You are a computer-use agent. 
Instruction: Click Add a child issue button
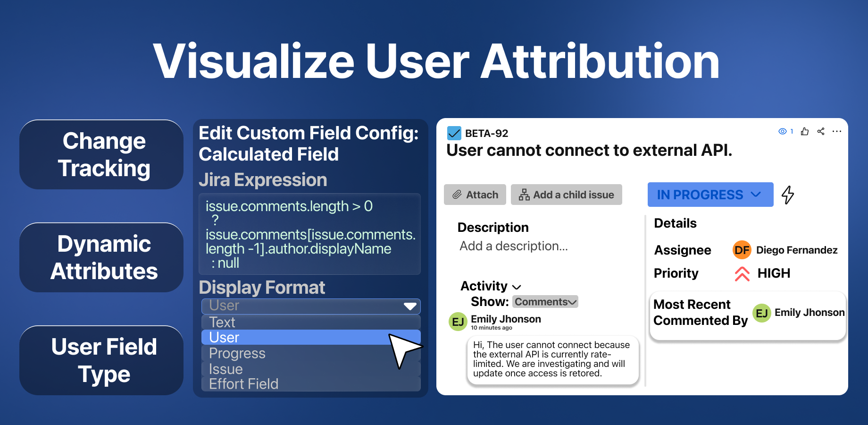[x=567, y=195]
